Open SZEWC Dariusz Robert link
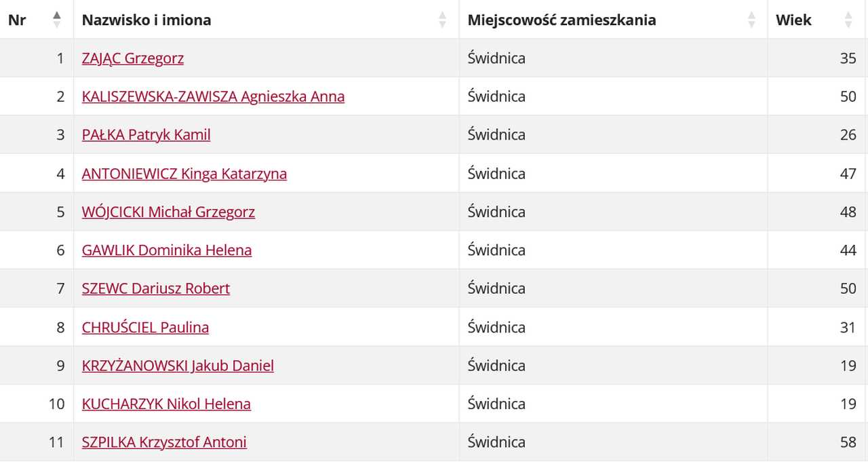This screenshot has height=462, width=868. (156, 288)
